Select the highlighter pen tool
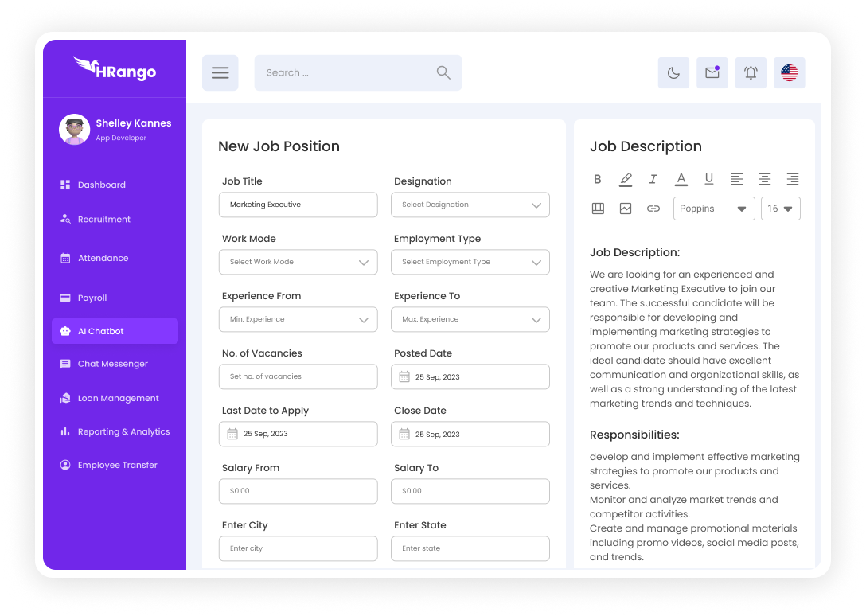The image size is (866, 616). 626,179
